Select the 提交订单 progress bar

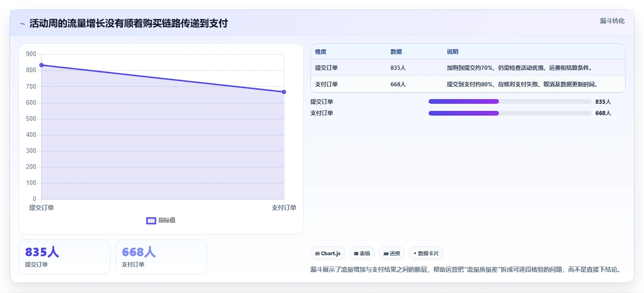(x=510, y=101)
